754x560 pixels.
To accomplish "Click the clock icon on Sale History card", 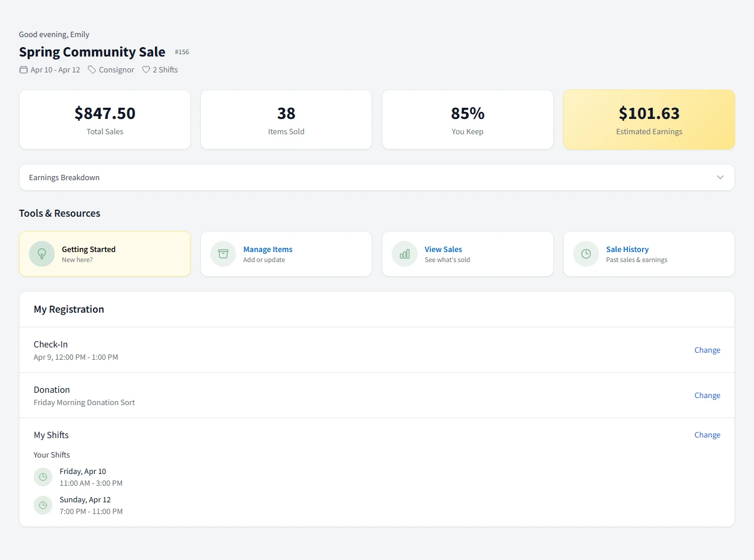I will (x=586, y=254).
